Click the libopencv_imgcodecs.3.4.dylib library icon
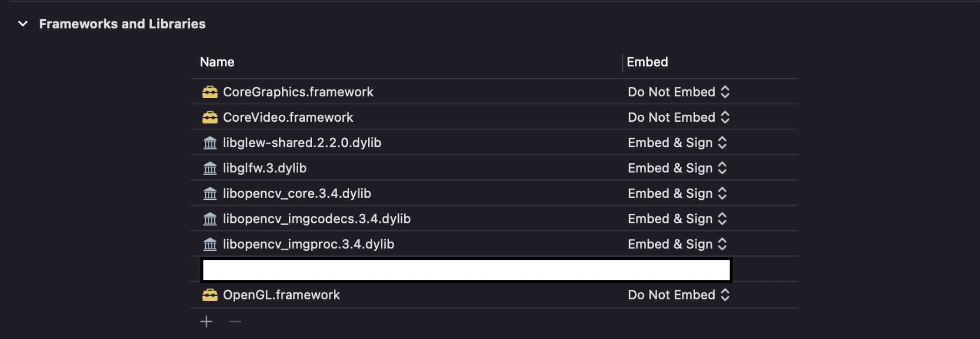The width and height of the screenshot is (980, 339). click(210, 219)
